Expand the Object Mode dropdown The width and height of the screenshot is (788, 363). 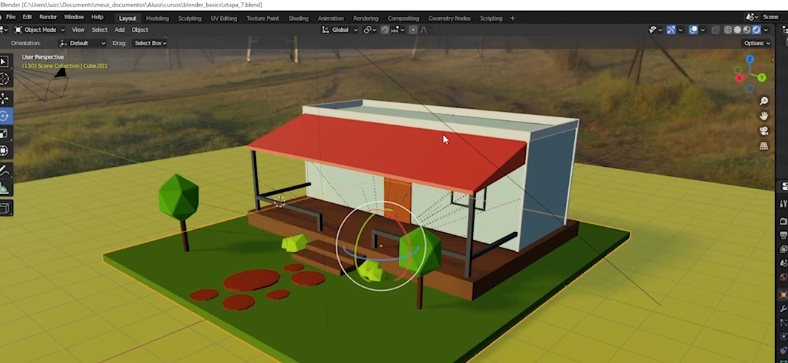tap(40, 30)
